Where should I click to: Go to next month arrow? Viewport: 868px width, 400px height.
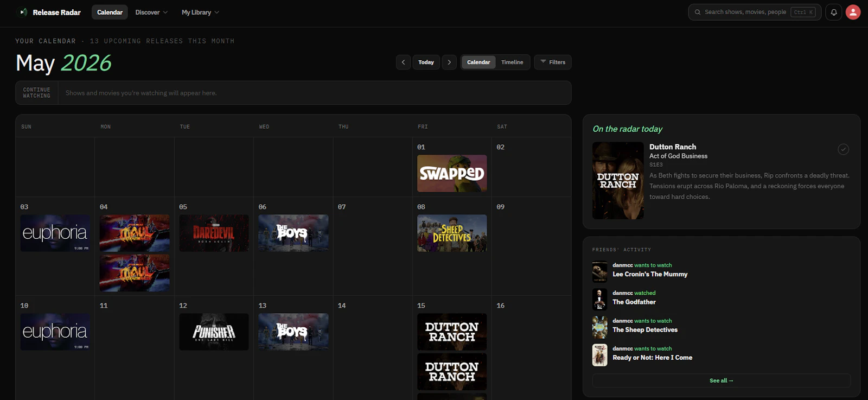click(x=449, y=62)
